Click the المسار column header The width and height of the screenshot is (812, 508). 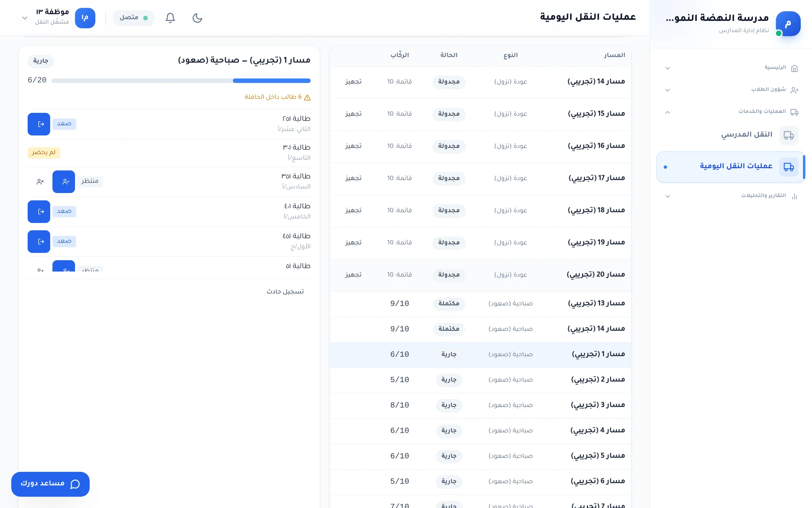[x=614, y=55]
